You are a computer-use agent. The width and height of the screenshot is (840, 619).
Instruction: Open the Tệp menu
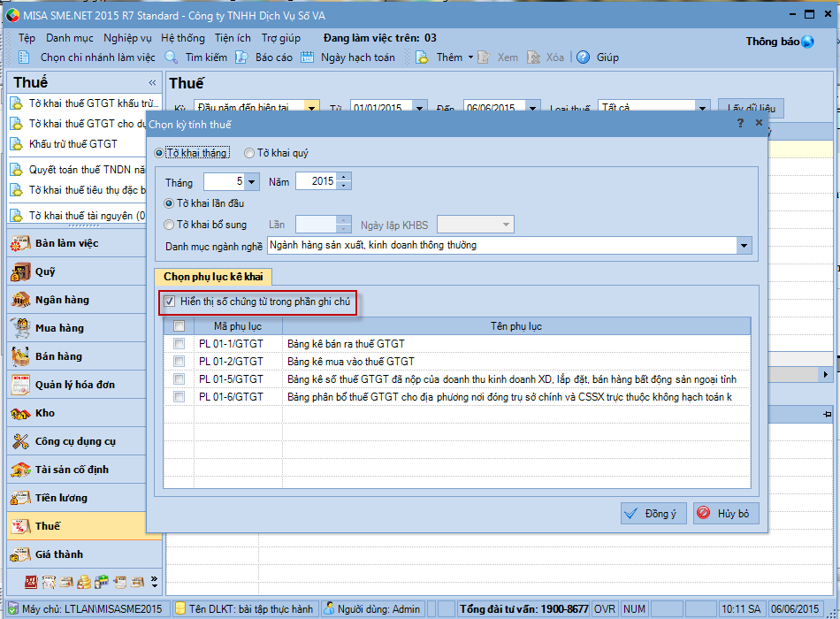27,38
